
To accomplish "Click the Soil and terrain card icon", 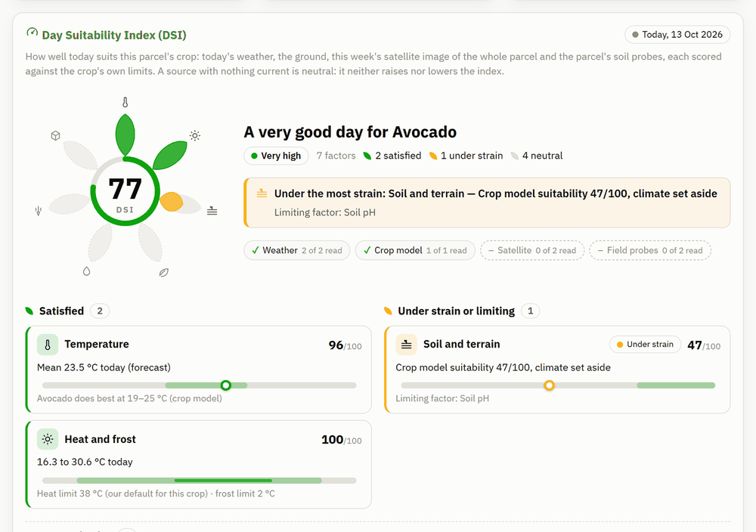I will click(407, 345).
